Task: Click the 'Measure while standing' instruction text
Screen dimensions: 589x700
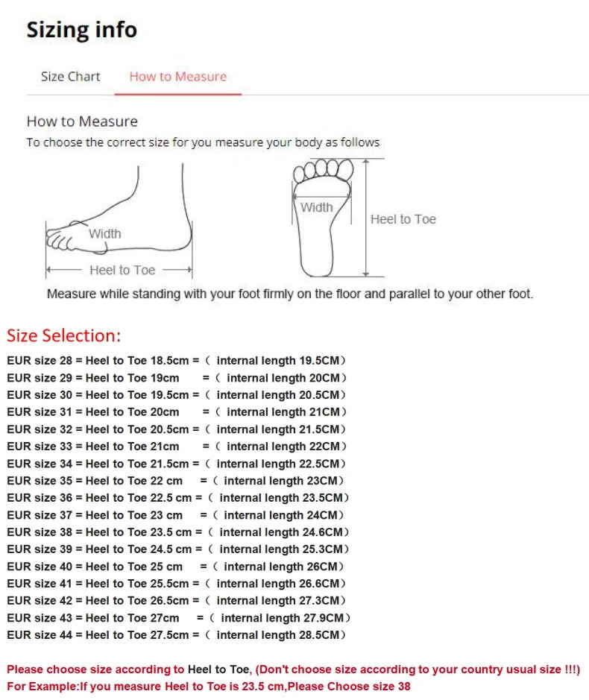Action: 290,294
